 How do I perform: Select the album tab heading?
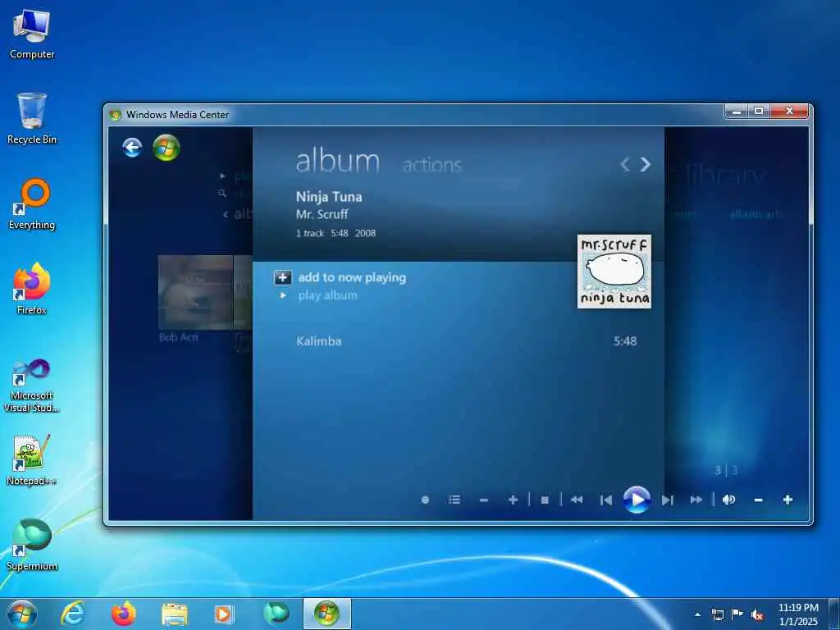[337, 162]
